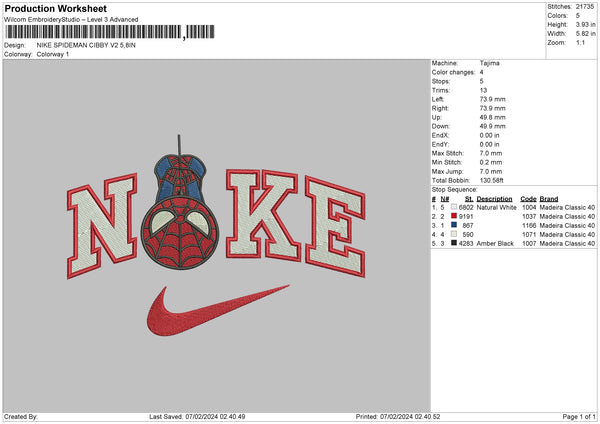
Task: Click the 'Natural White' description
Action: coord(497,207)
